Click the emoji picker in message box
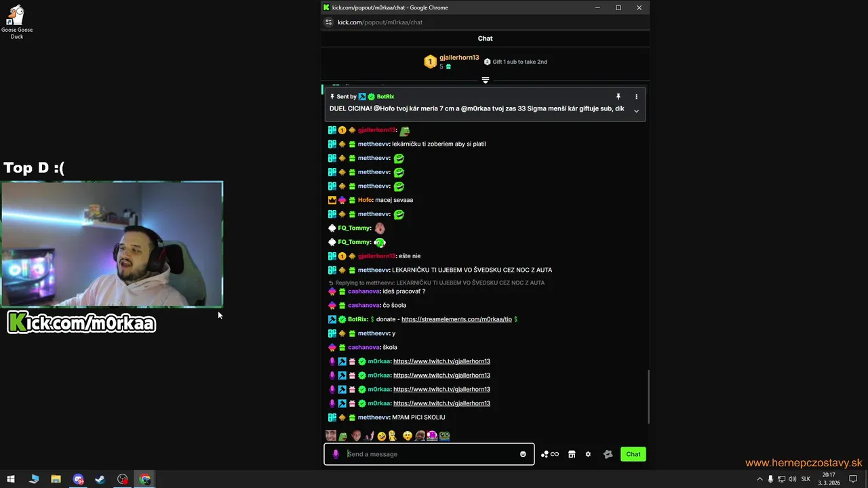 (523, 454)
